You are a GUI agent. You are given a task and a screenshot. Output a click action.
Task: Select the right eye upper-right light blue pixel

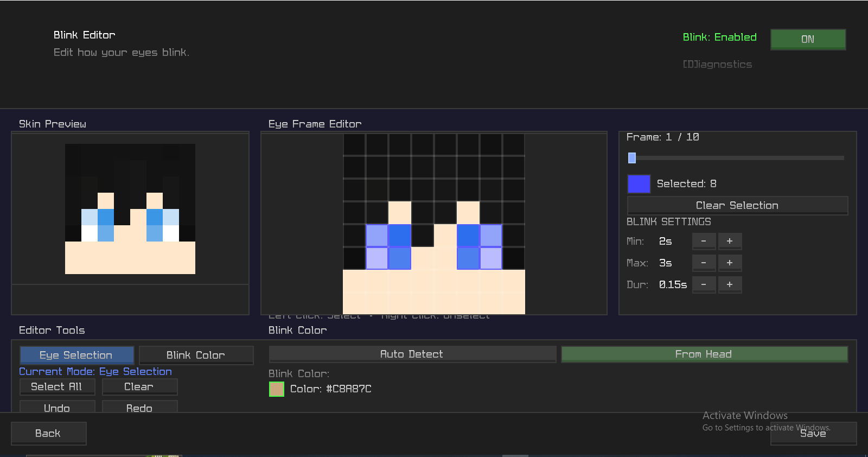pyautogui.click(x=491, y=236)
